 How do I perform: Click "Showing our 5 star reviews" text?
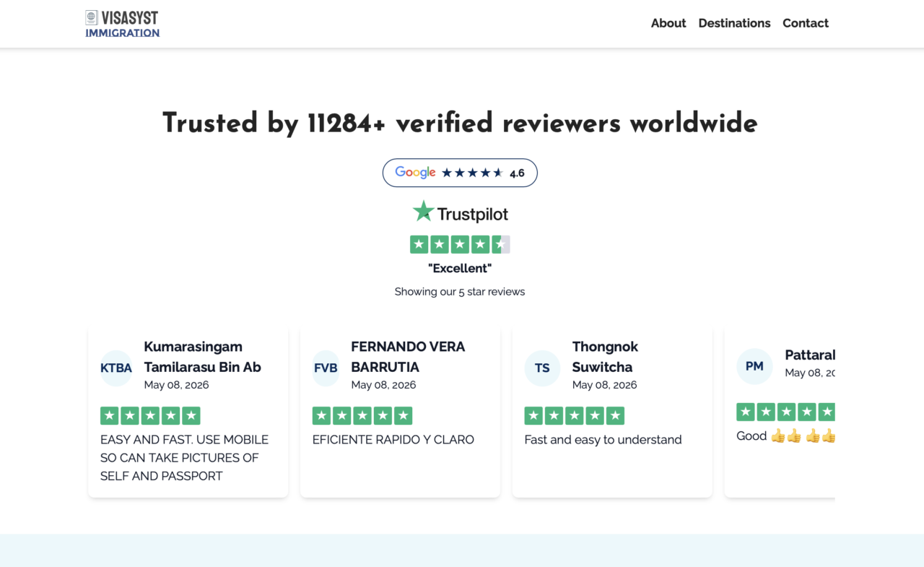(x=460, y=292)
